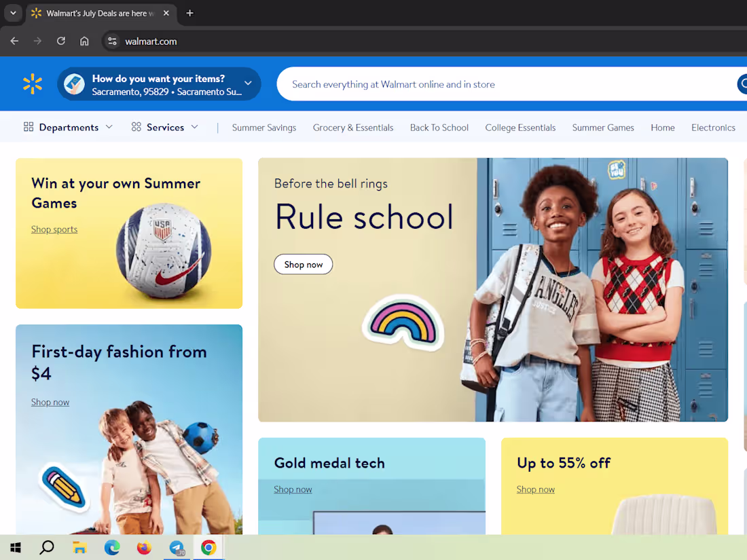Click the browser forward arrow
747x560 pixels.
click(x=37, y=41)
